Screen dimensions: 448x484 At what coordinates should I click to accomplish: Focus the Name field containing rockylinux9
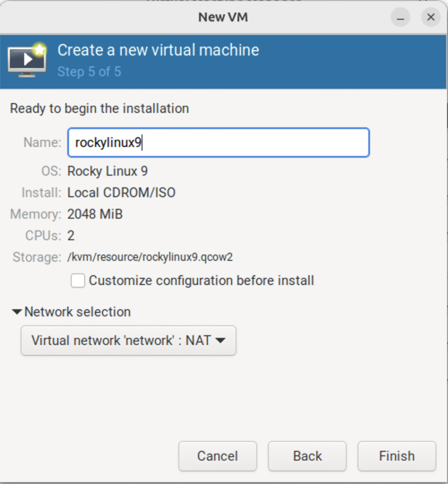pos(218,143)
